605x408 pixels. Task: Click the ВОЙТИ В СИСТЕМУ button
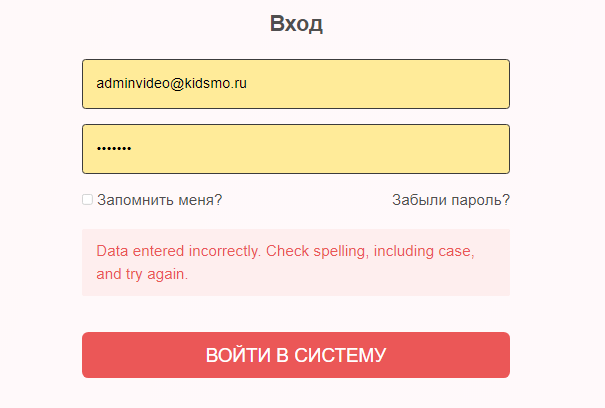[296, 355]
